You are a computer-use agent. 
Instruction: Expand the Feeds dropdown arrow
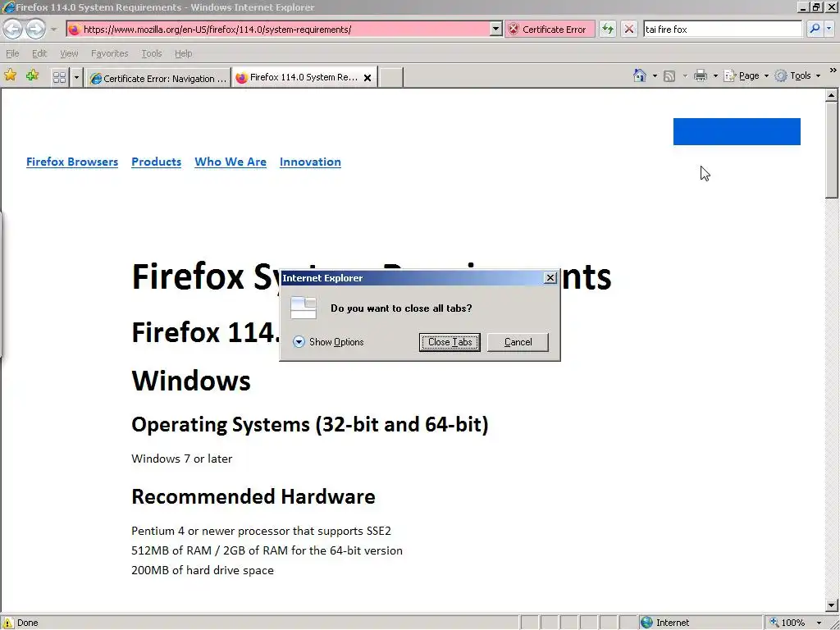point(685,76)
